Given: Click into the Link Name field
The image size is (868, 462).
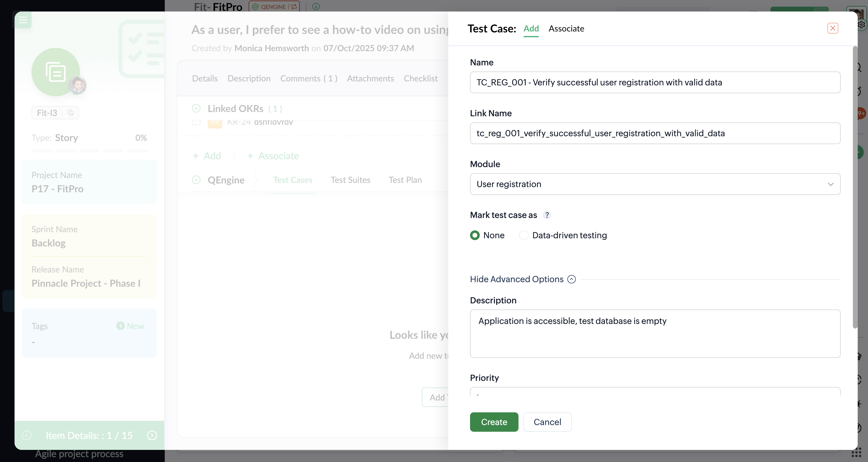Looking at the screenshot, I should click(x=655, y=133).
